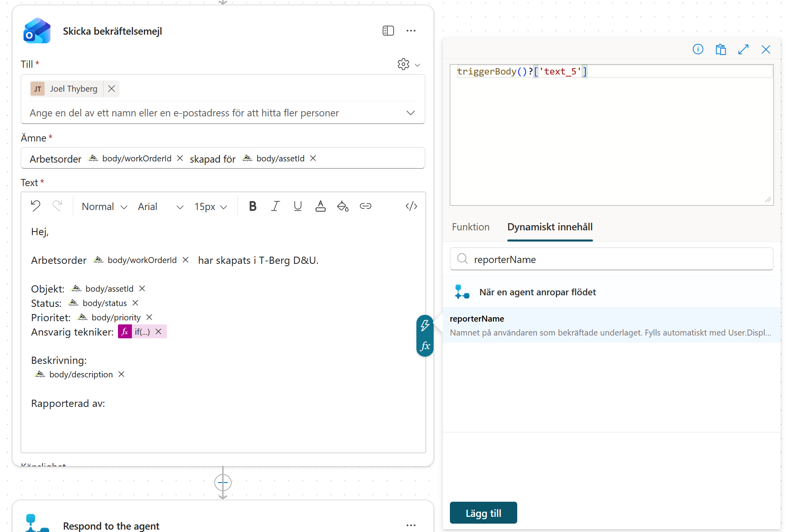Screen dimensions: 787x532
Task: Open the Arial font dropdown
Action: click(160, 206)
